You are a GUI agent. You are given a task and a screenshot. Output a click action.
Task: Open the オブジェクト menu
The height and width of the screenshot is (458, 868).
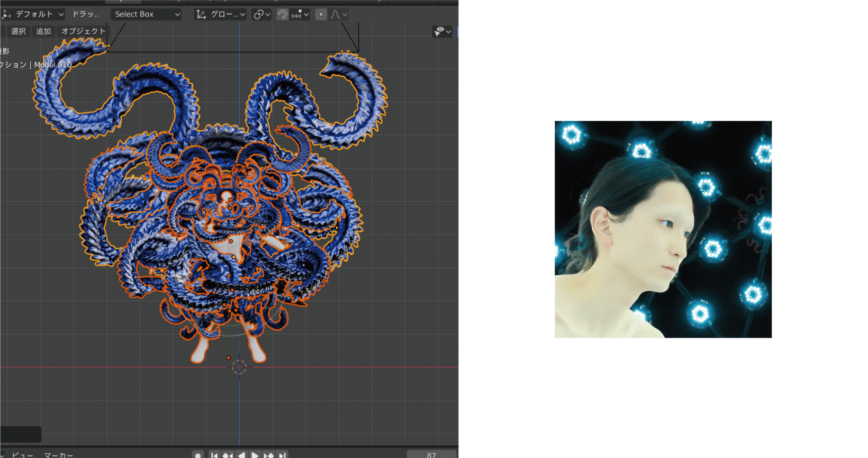click(83, 31)
